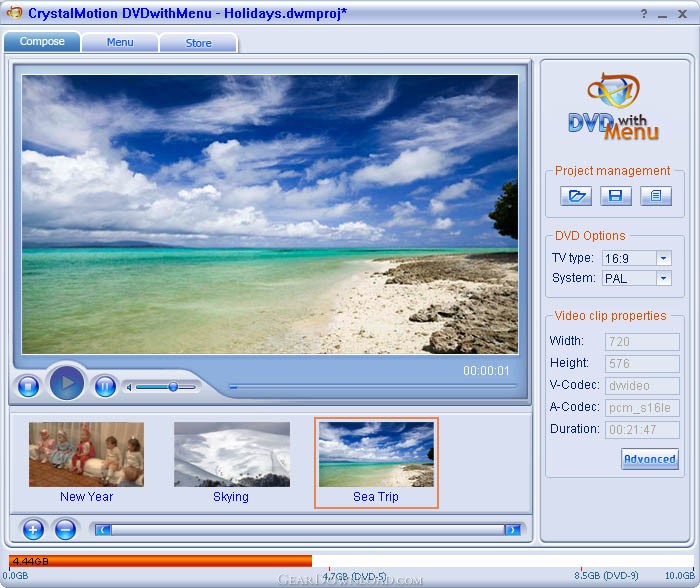Switch to the Compose tab
This screenshot has width=700, height=588.
(42, 42)
